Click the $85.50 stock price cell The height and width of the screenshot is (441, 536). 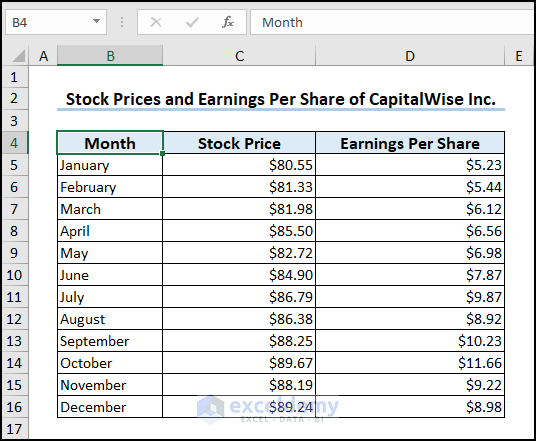coord(239,231)
